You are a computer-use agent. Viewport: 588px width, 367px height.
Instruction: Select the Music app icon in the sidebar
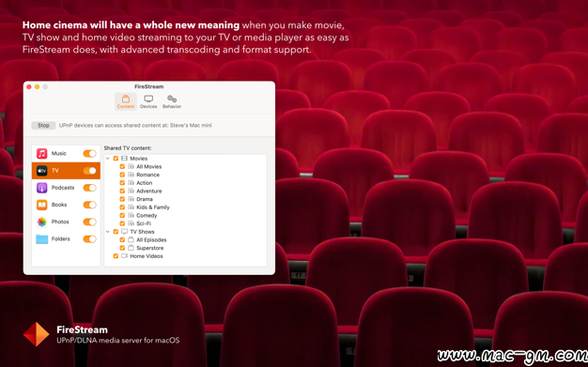41,153
